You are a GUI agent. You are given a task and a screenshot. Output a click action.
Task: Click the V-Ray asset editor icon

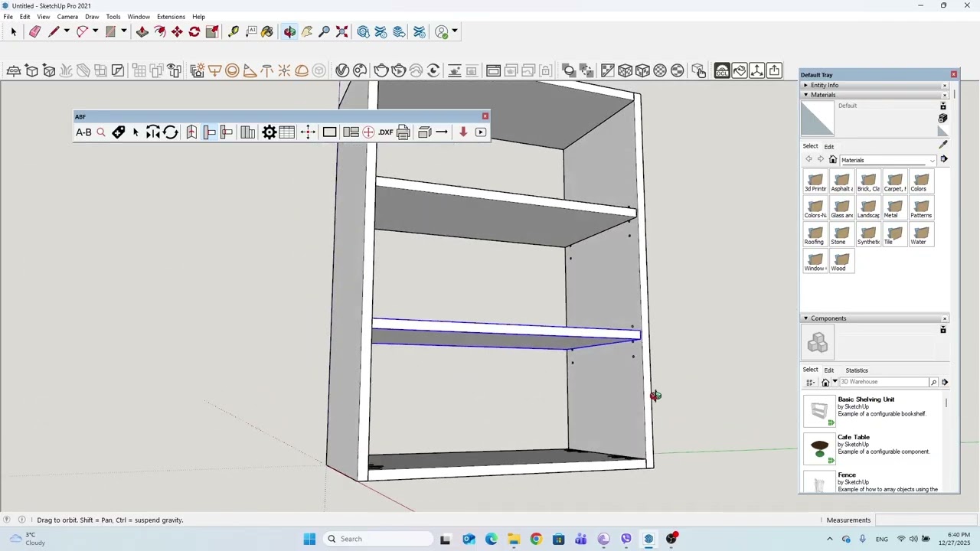tap(342, 70)
